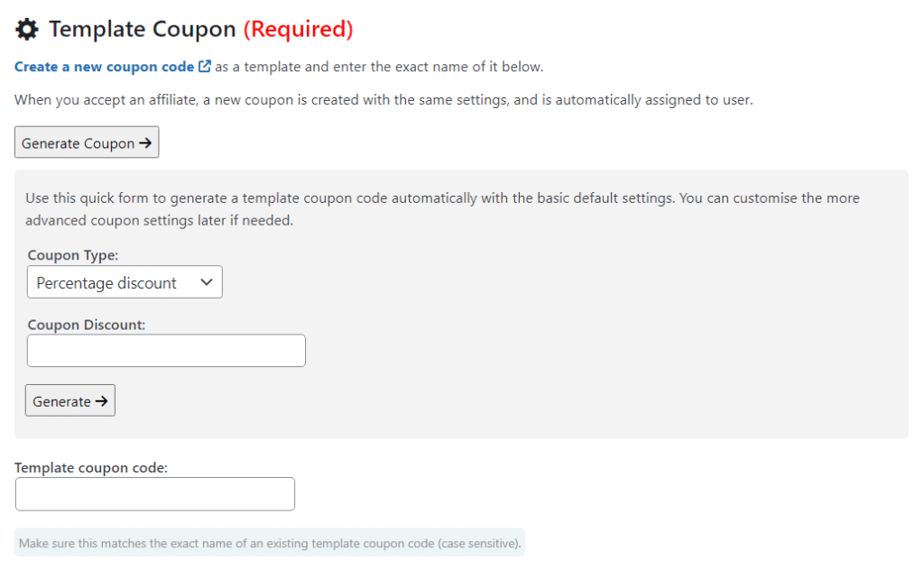Toggle the Generate Coupon quick form button
Viewport: 924px width, 569px height.
click(x=87, y=142)
